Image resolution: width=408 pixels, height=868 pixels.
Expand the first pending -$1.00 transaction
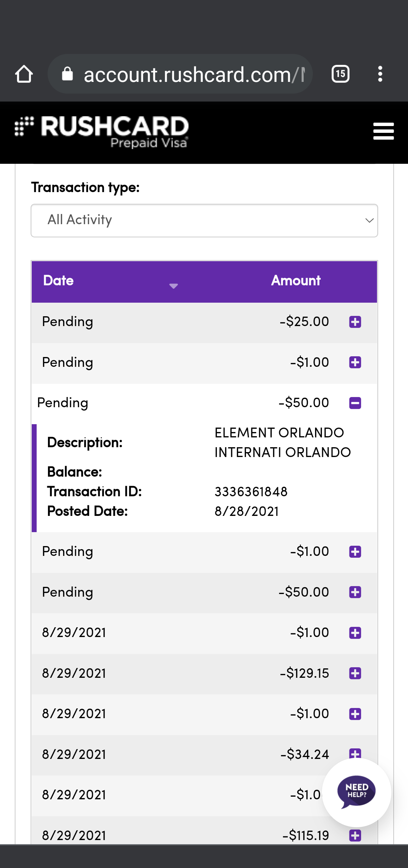pyautogui.click(x=355, y=363)
